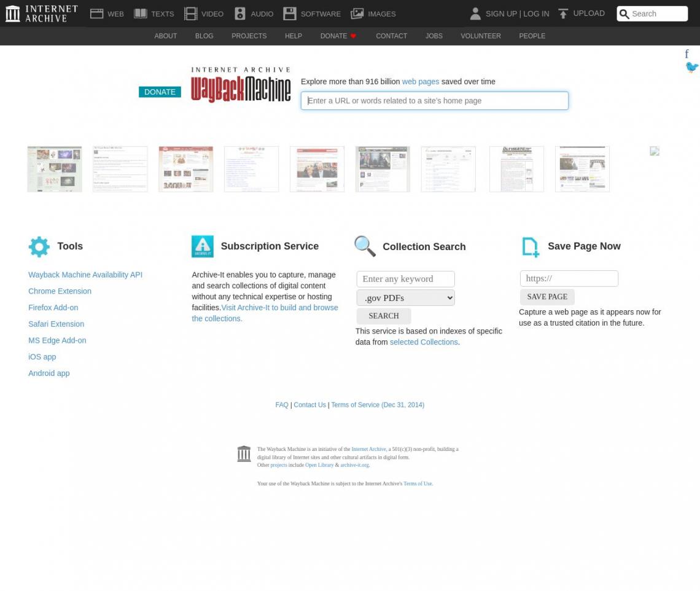Open the Texts book icon
Screen dimensions: 700x591
click(140, 14)
